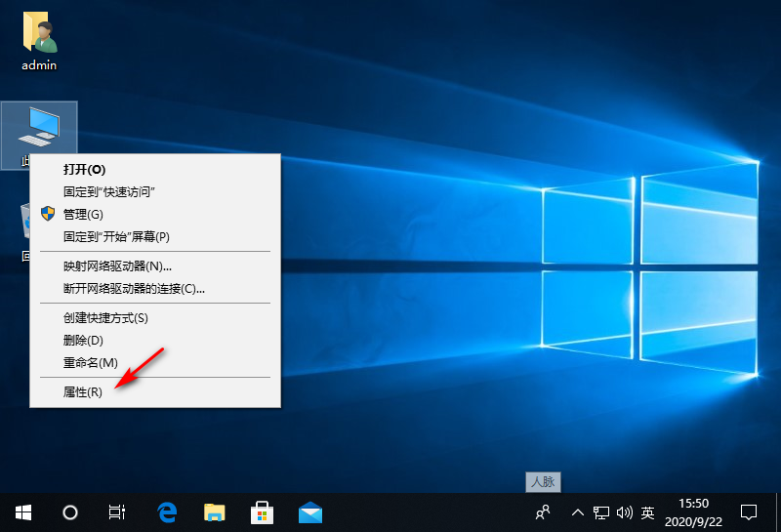The height and width of the screenshot is (532, 781).
Task: Choose 管理(G) with the shield icon
Action: 83,214
